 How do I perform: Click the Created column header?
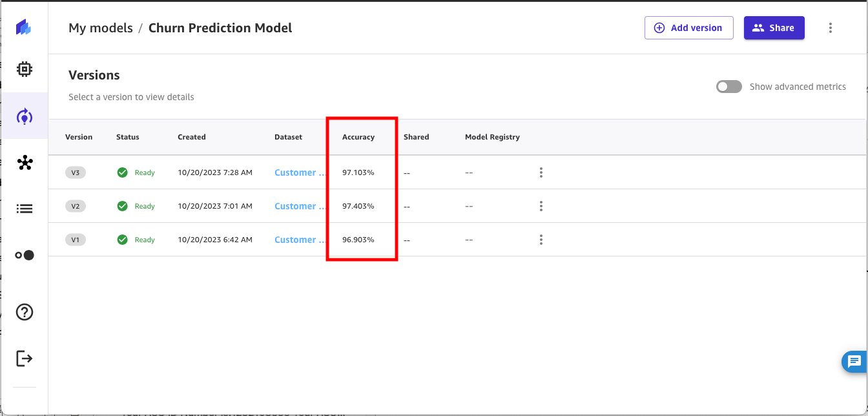pyautogui.click(x=192, y=137)
